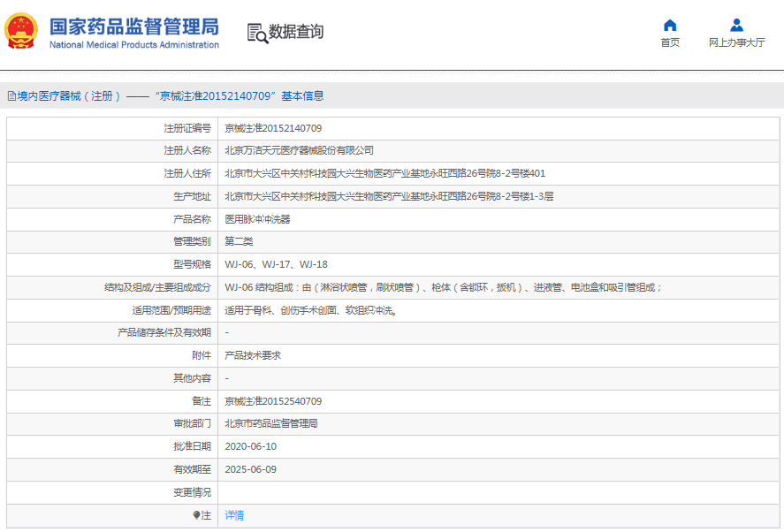Click the bulb icon beside 注
Screen dimensions: 784x532
pyautogui.click(x=196, y=515)
